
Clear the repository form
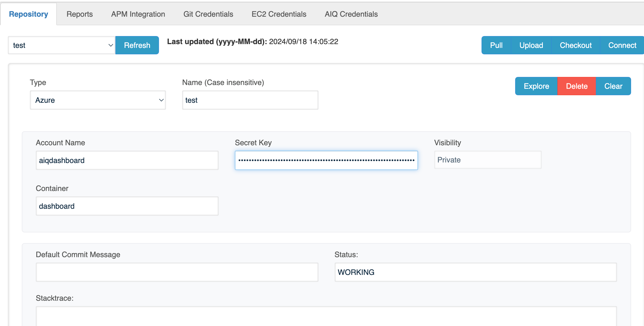(613, 86)
